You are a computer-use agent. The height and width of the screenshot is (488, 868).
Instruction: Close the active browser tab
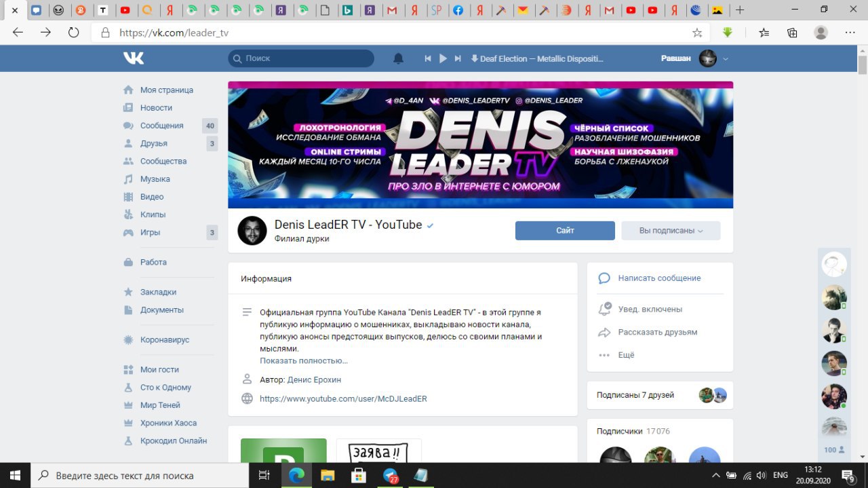[14, 10]
